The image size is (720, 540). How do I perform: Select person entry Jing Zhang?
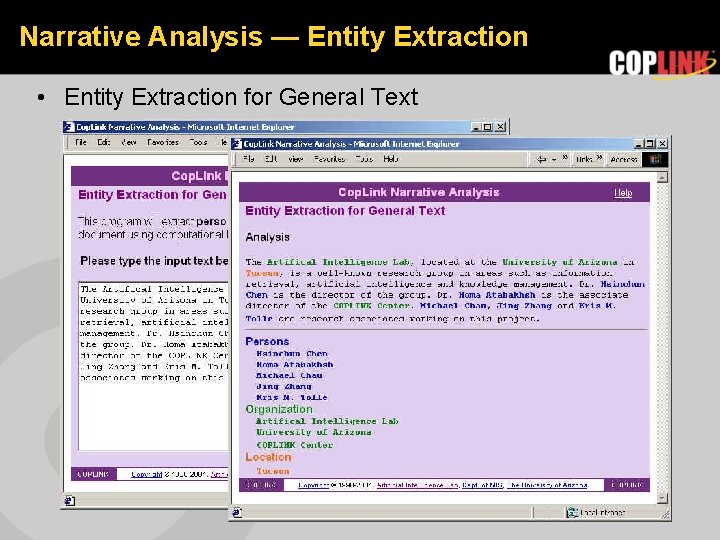click(x=283, y=387)
